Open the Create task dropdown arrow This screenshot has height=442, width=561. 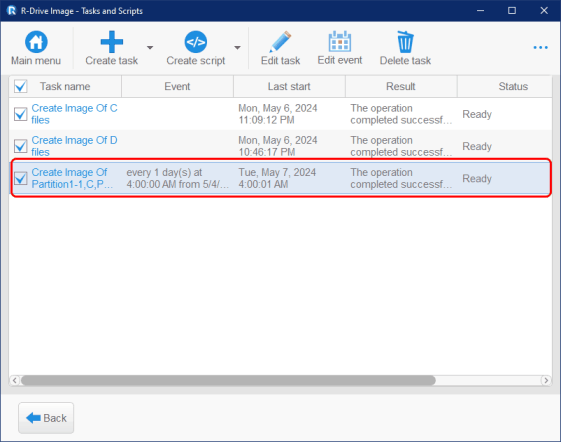pyautogui.click(x=150, y=48)
